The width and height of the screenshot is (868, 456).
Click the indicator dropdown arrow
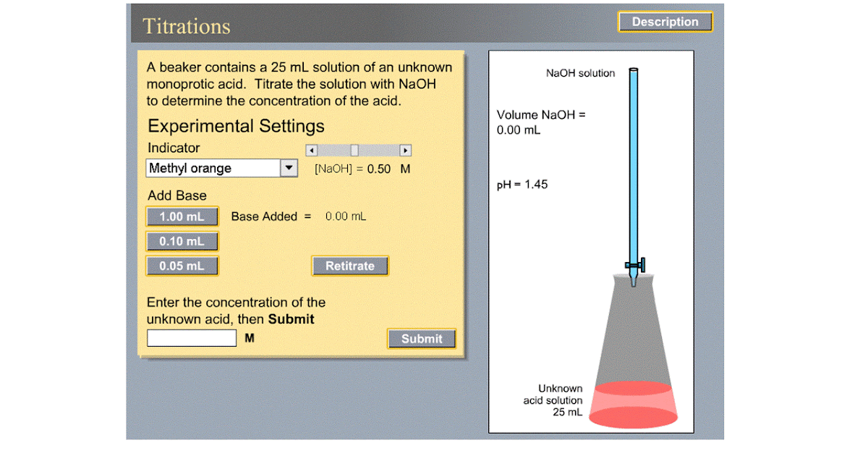(289, 167)
